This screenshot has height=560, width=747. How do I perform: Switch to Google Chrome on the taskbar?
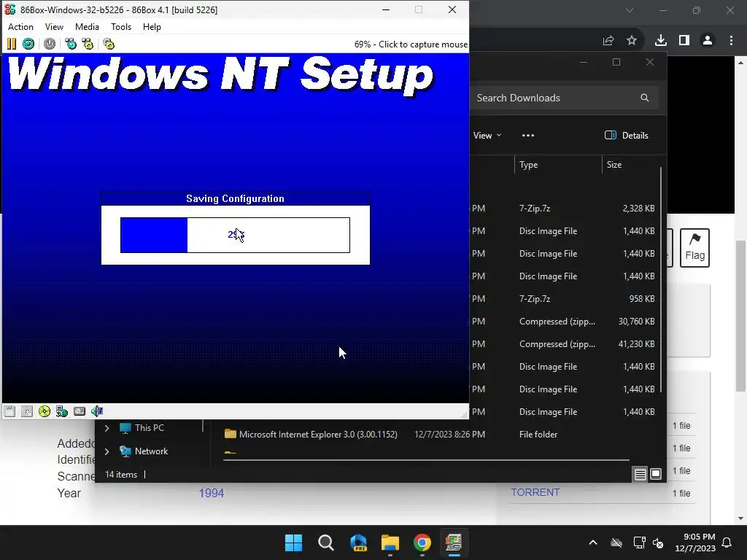point(422,542)
